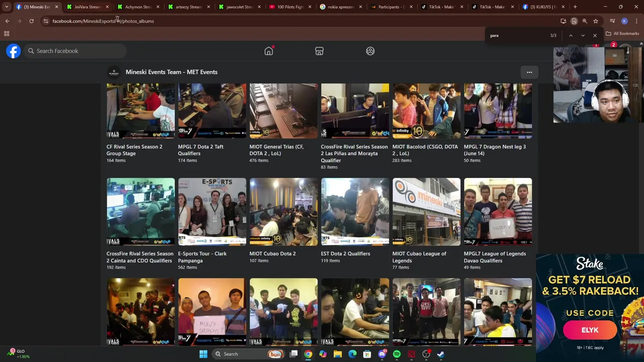This screenshot has width=644, height=362.
Task: Click the Mineski page avatar icon
Action: coord(114,72)
